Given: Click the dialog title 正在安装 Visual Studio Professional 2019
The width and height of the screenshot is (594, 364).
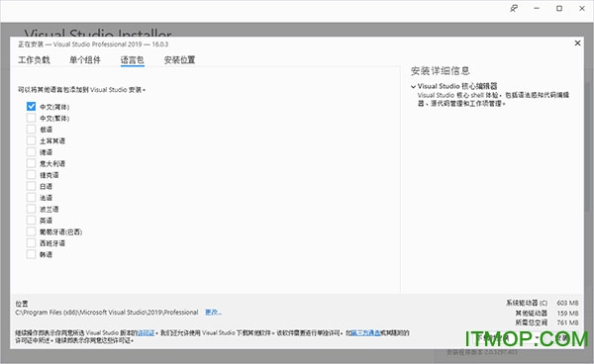Looking at the screenshot, I should tap(93, 45).
